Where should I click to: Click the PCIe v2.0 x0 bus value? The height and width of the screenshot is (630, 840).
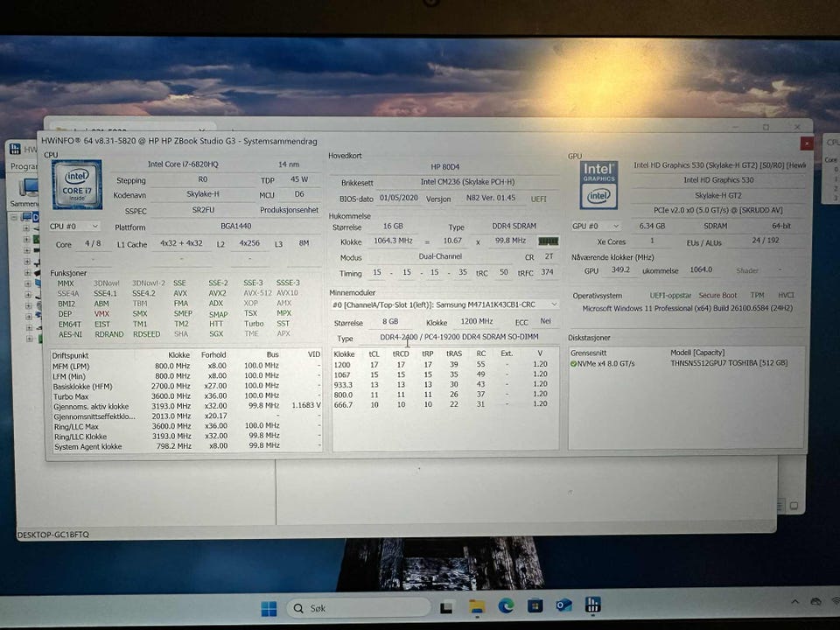717,211
